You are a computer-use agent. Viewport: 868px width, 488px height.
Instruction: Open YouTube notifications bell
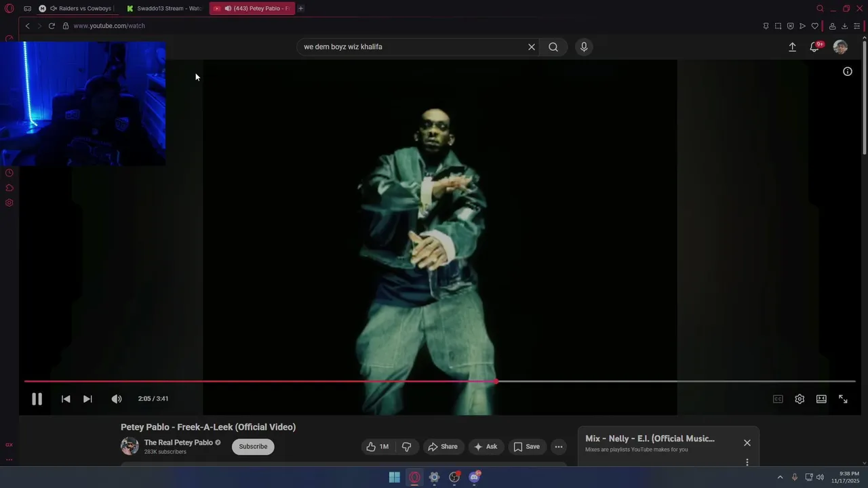pyautogui.click(x=814, y=47)
